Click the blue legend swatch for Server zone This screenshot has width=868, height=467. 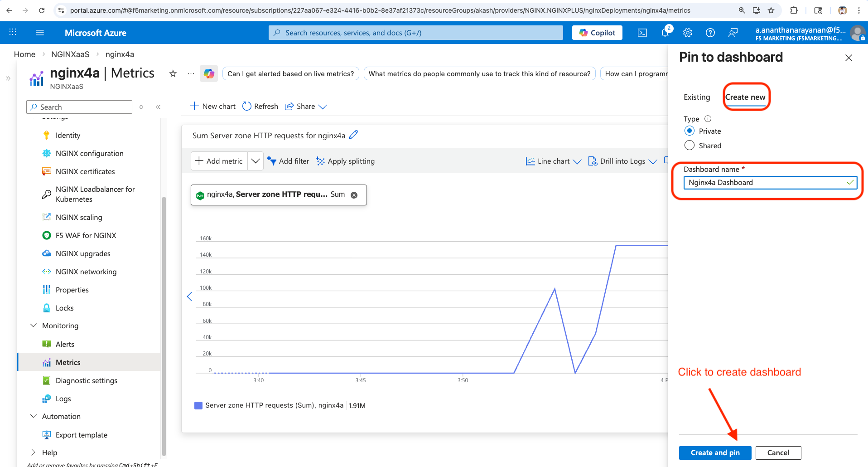pos(198,405)
